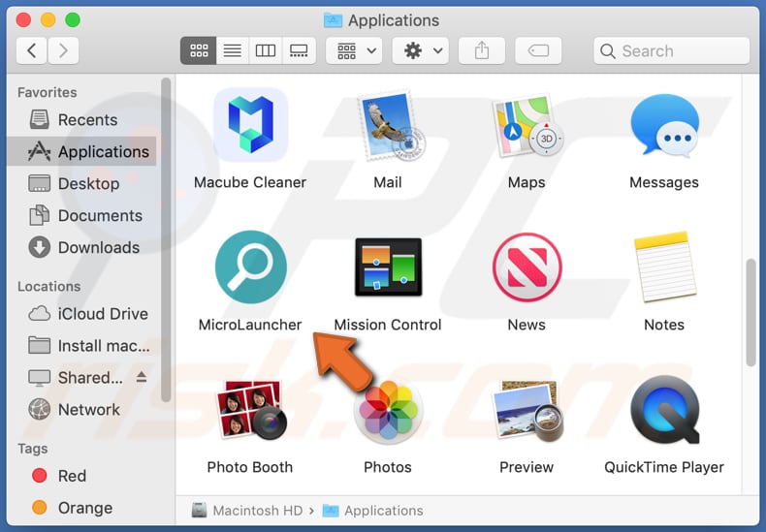Screen dimensions: 766x532
Task: Minimize the Finder window
Action: 48,20
